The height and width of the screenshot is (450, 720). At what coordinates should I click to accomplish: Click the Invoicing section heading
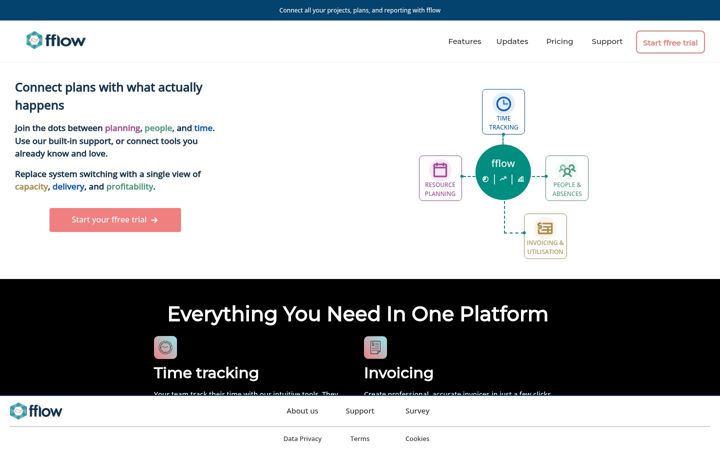point(399,373)
